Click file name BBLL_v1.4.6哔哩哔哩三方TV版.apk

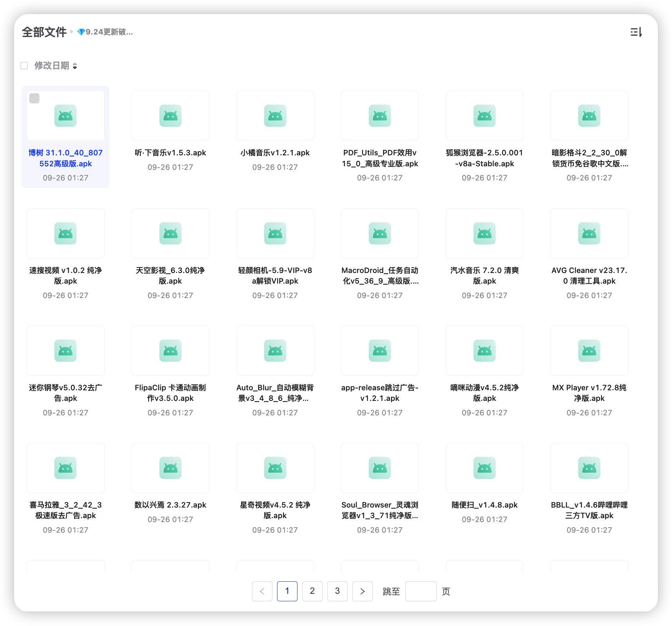coord(589,510)
